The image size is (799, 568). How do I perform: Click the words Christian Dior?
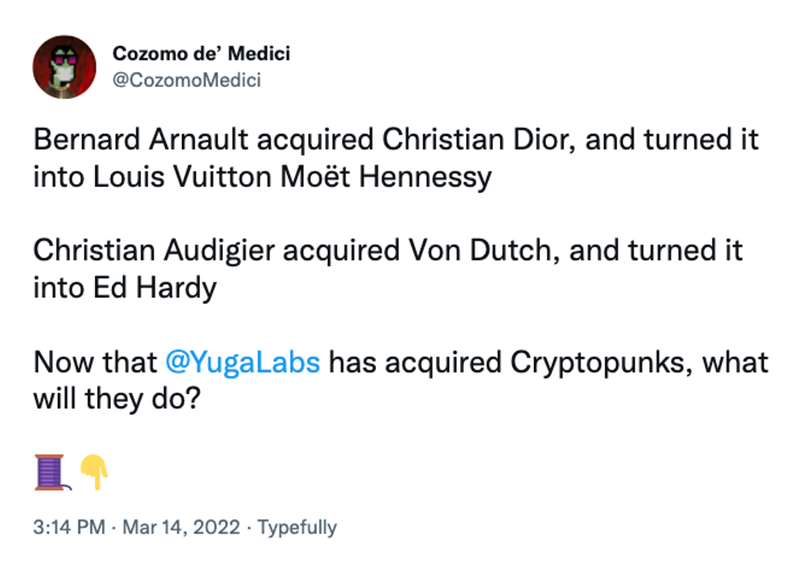pos(478,139)
